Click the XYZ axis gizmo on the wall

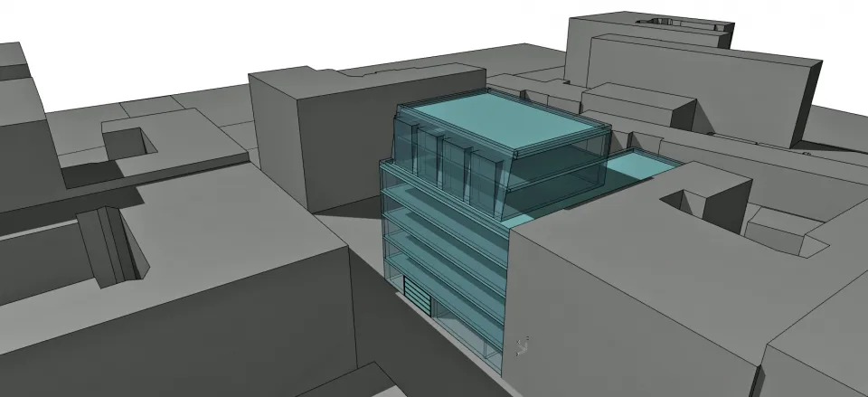tap(522, 344)
